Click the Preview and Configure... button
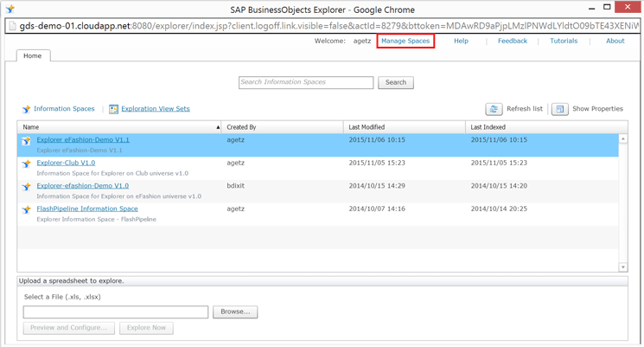Screen dimensions: 644x347 pyautogui.click(x=68, y=328)
